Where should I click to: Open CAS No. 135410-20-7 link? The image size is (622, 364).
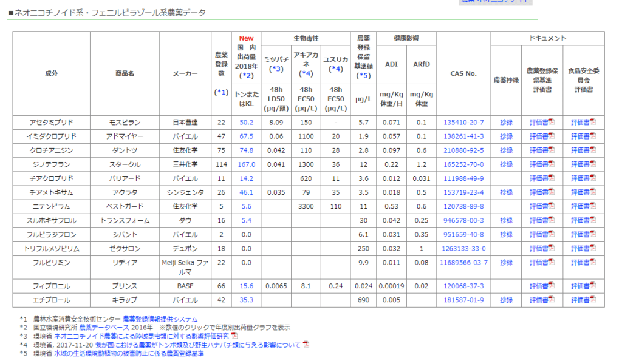463,122
